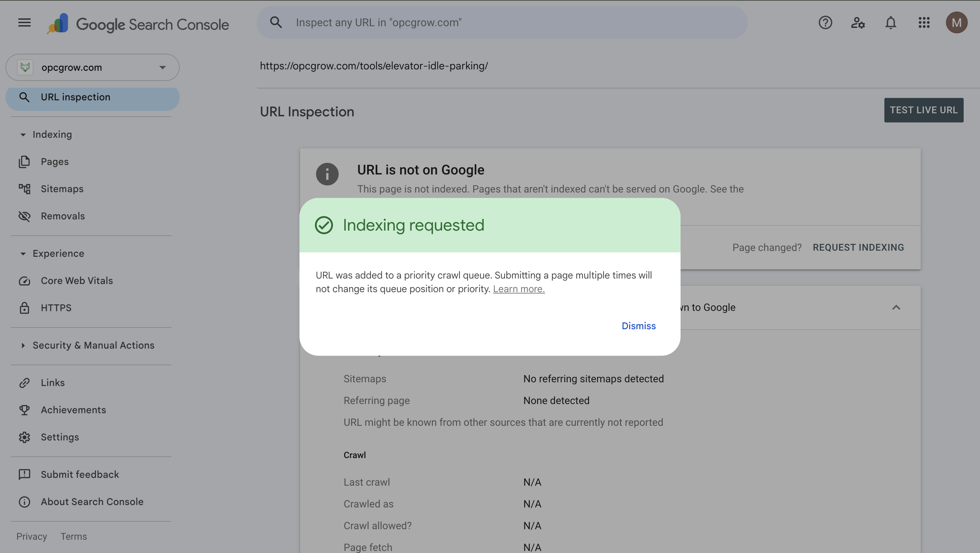Click the info icon beside URL is not on Google
The image size is (980, 553).
[x=327, y=174]
